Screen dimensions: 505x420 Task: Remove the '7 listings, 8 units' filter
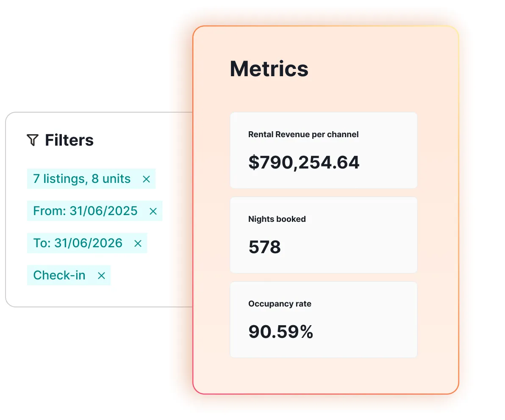146,179
